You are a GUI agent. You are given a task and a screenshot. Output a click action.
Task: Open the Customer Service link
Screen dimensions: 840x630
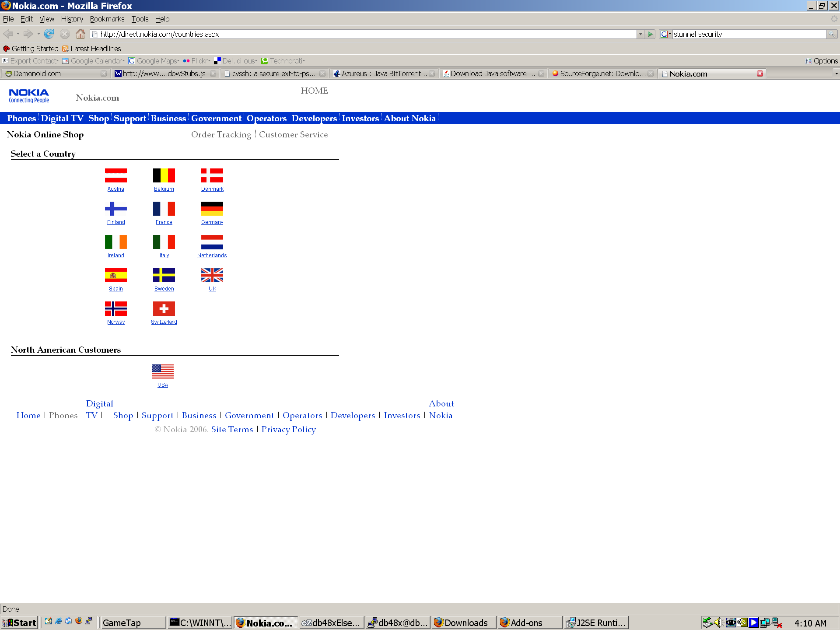294,135
